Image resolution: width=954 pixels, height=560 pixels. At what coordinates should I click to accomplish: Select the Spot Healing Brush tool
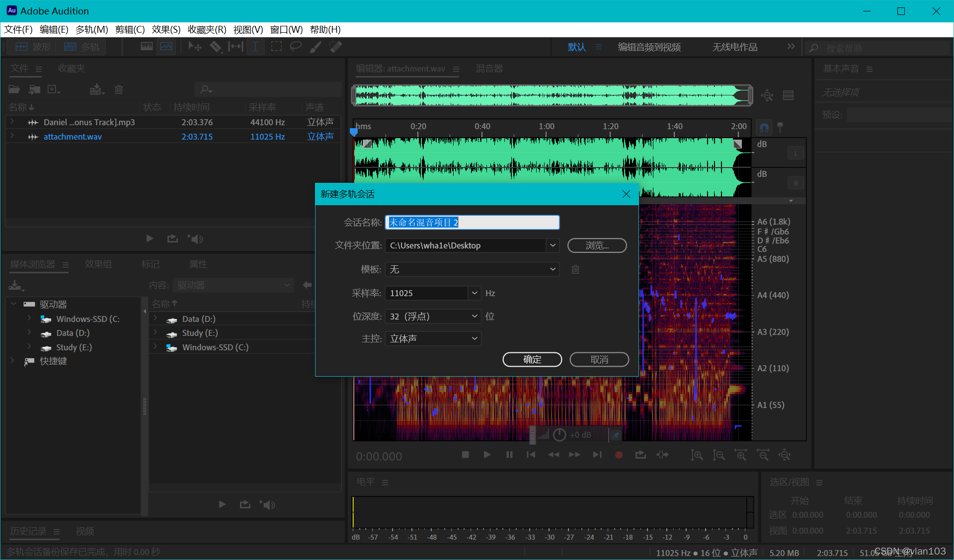(x=336, y=47)
